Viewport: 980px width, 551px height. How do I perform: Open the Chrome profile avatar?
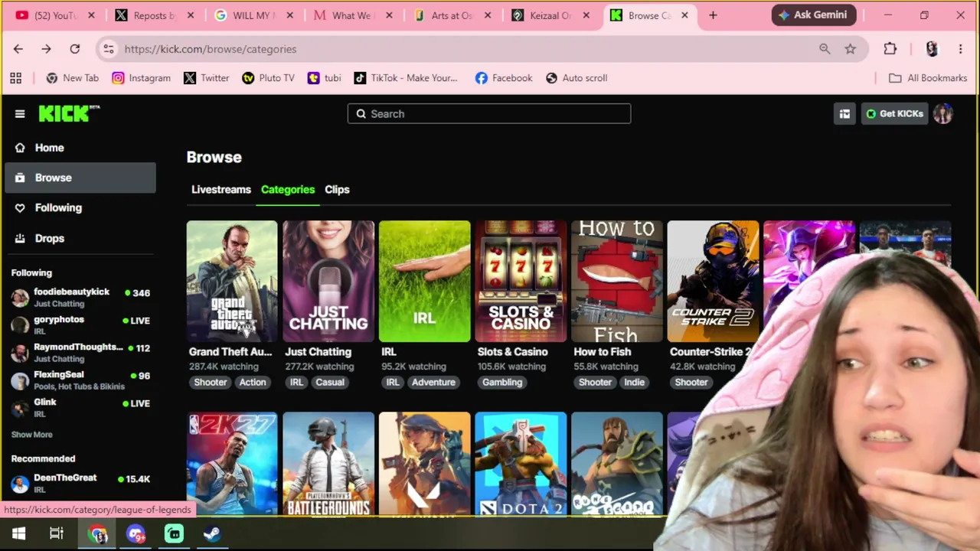tap(932, 49)
